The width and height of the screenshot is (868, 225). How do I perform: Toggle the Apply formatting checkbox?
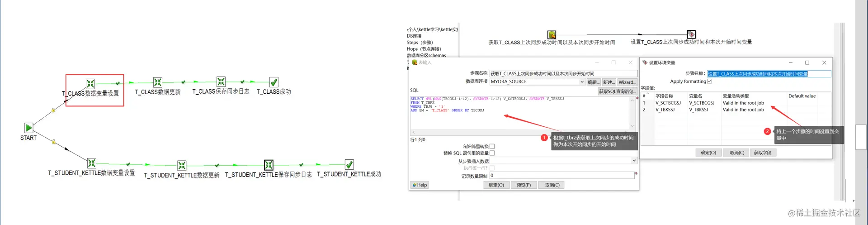709,81
